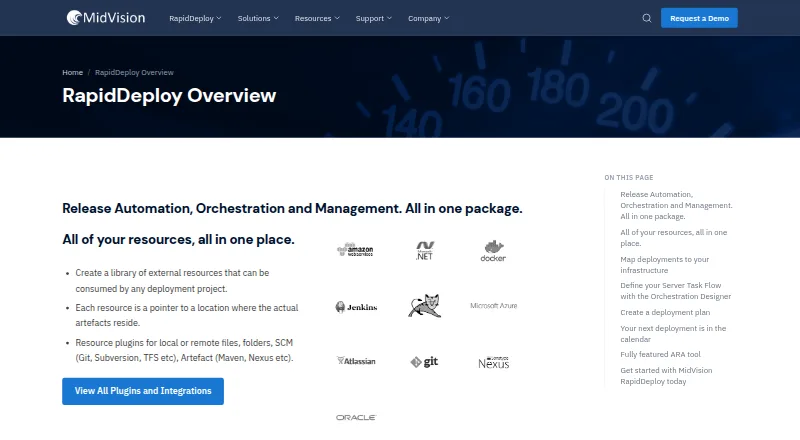Click the Jenkins logo
Image resolution: width=800 pixels, height=440 pixels.
[x=356, y=307]
